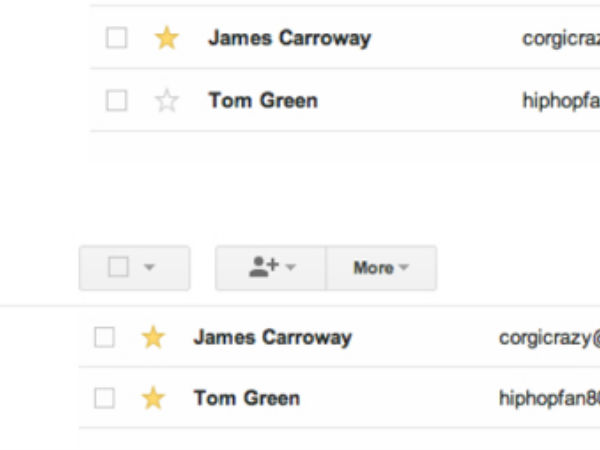Open the arrow beside the select-all checkbox
This screenshot has height=450, width=600.
click(149, 268)
